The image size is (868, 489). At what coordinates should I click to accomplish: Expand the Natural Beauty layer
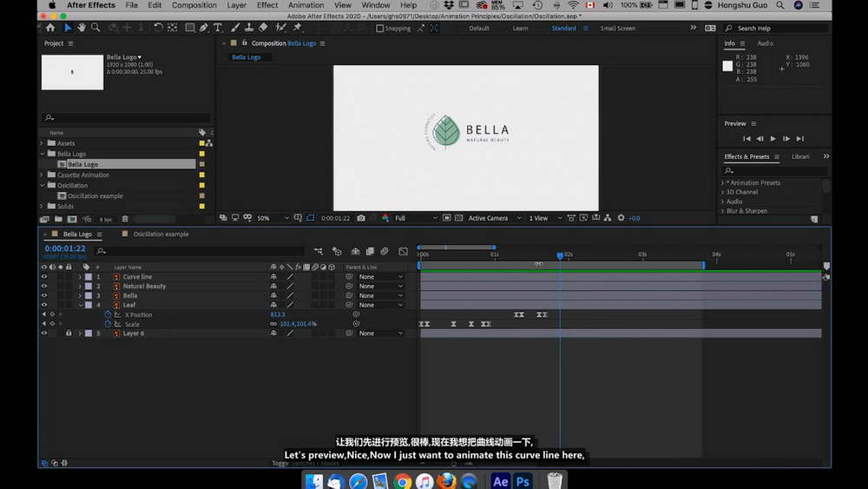coord(80,287)
